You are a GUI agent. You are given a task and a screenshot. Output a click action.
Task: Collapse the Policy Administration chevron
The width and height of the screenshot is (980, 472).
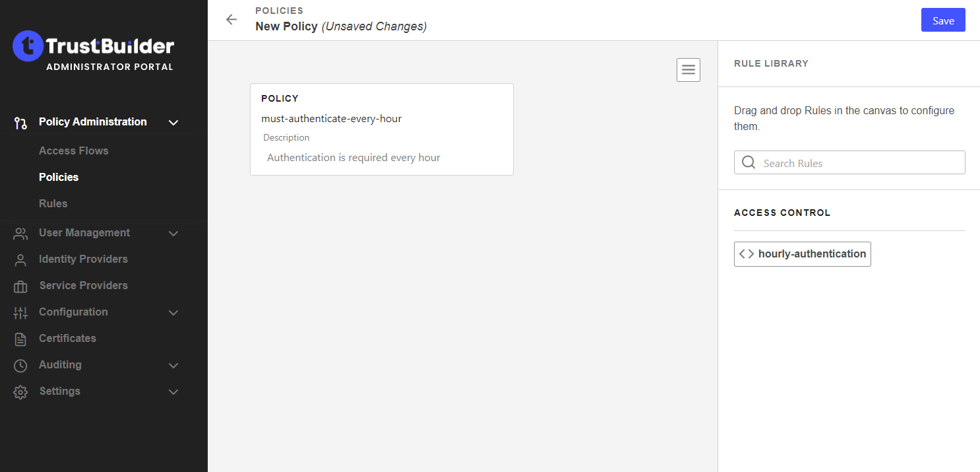173,122
